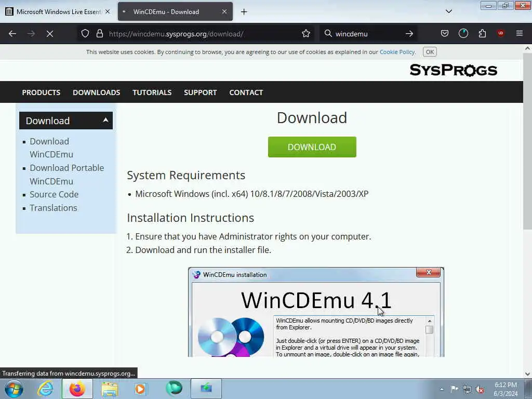532x399 pixels.
Task: Go back with the browser back arrow
Action: coord(12,34)
